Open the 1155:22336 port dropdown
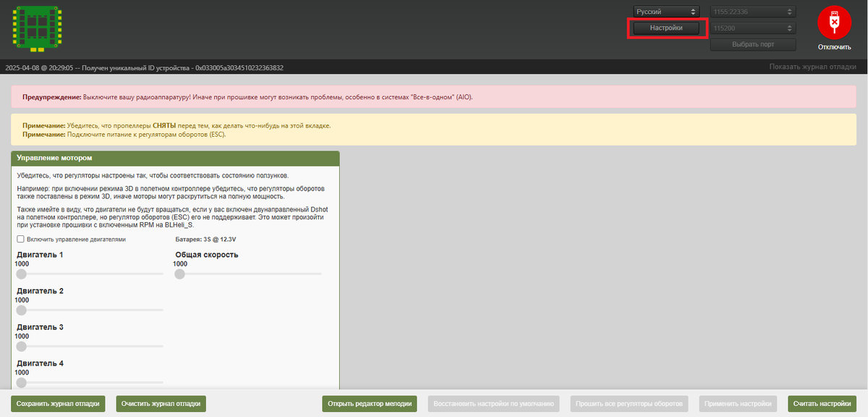 click(x=753, y=12)
